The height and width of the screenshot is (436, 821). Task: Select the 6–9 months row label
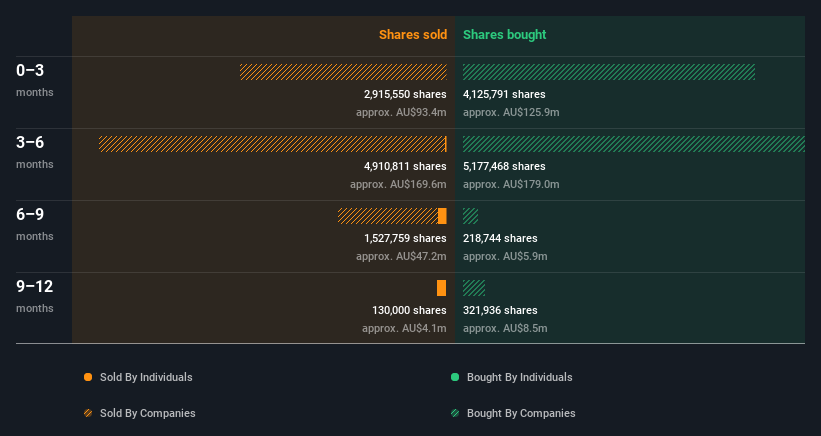[35, 224]
